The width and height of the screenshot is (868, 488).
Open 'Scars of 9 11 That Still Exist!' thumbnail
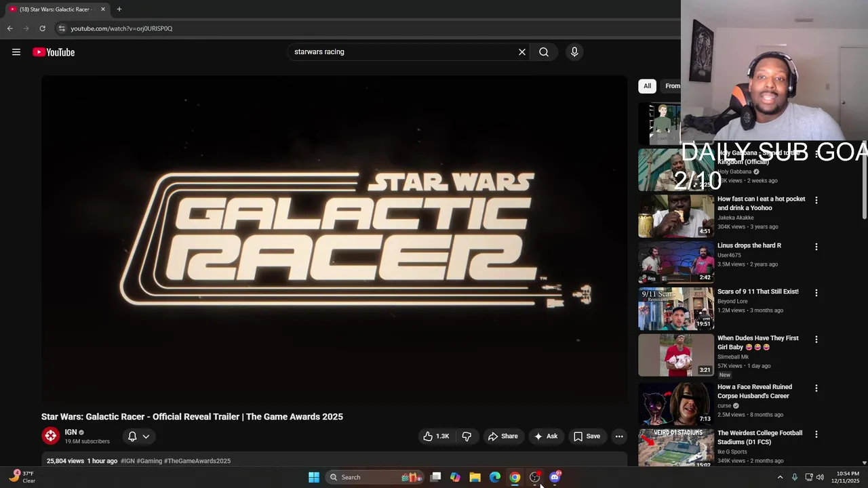coord(676,308)
